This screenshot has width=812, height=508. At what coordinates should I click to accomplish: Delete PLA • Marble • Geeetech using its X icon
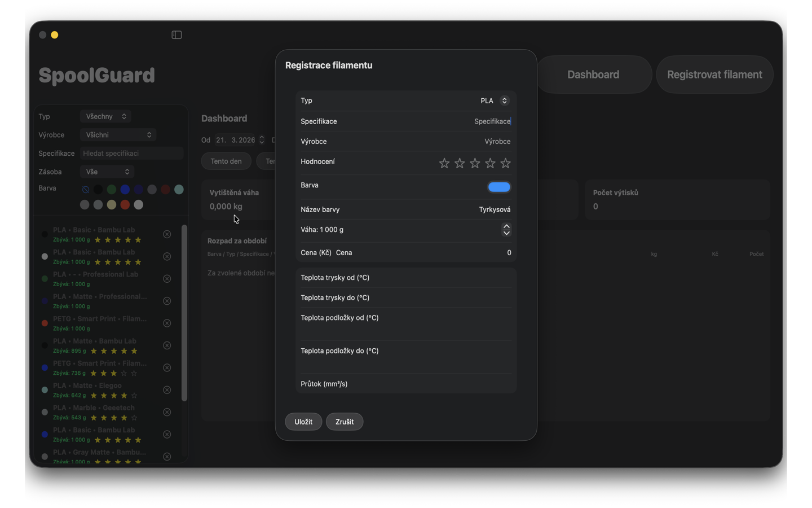pyautogui.click(x=167, y=412)
